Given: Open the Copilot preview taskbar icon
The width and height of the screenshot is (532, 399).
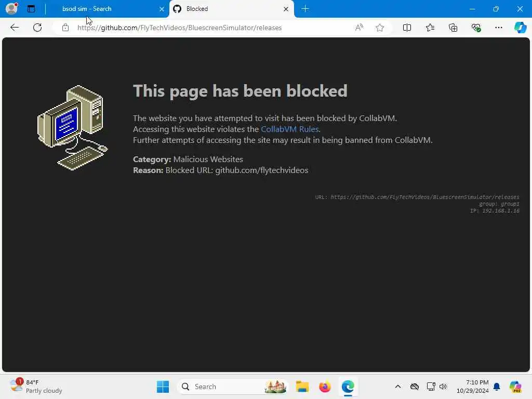Looking at the screenshot, I should pyautogui.click(x=515, y=387).
